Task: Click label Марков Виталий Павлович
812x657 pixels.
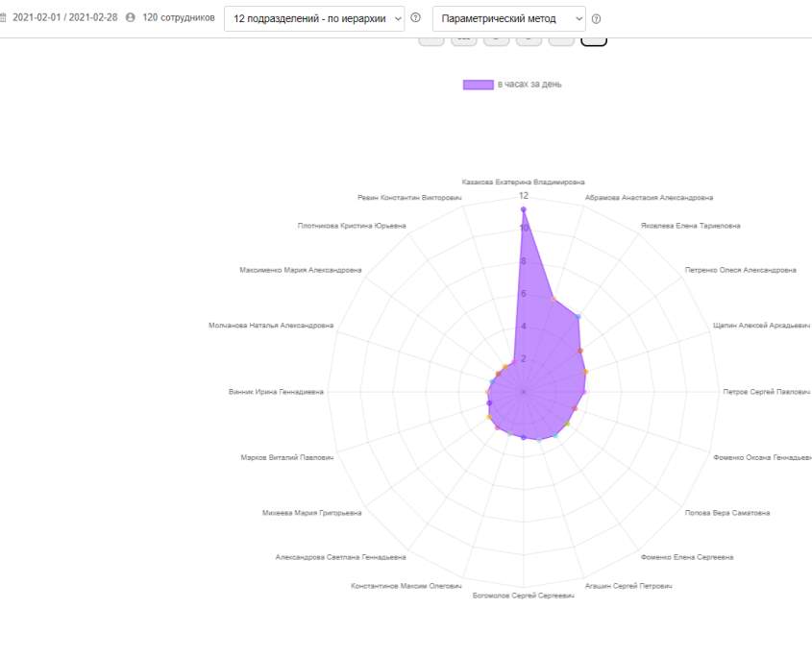Action: (x=287, y=457)
